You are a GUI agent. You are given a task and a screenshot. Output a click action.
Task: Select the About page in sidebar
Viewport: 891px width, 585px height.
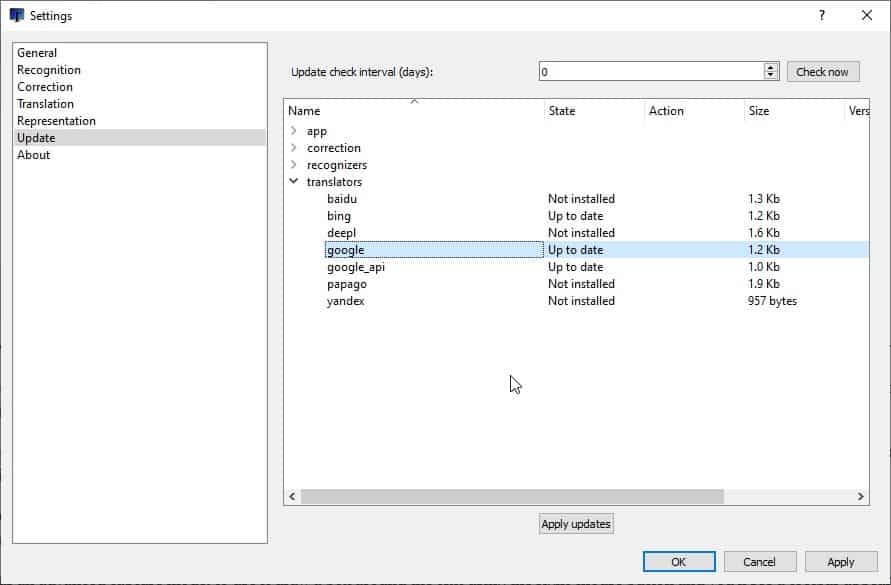[x=33, y=155]
